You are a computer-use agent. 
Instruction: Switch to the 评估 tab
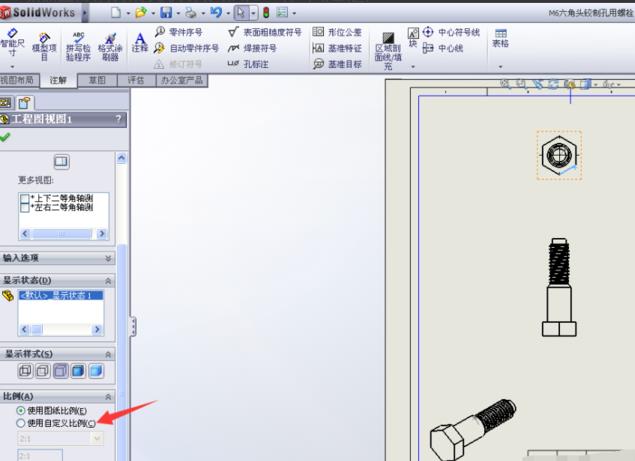coord(136,80)
